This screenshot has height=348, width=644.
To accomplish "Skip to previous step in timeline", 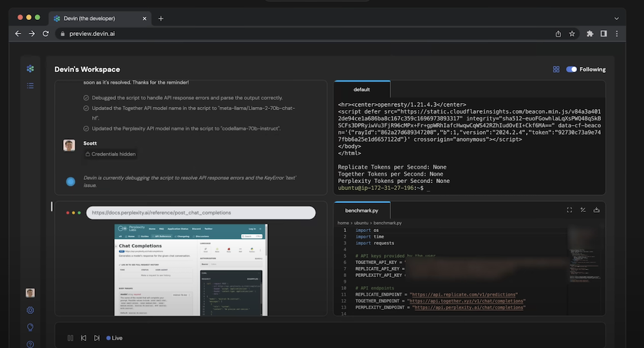I will pyautogui.click(x=84, y=338).
